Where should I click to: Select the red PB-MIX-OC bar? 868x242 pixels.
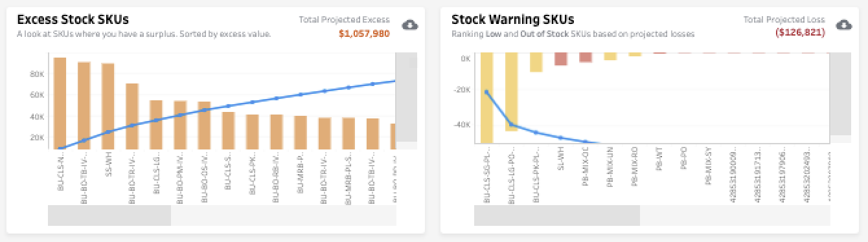point(586,58)
